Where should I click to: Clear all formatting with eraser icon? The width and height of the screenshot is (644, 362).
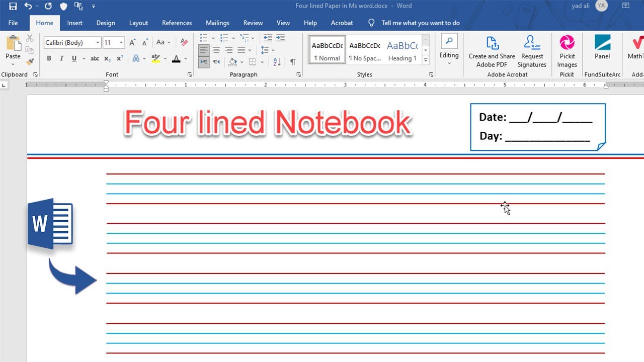coord(184,43)
